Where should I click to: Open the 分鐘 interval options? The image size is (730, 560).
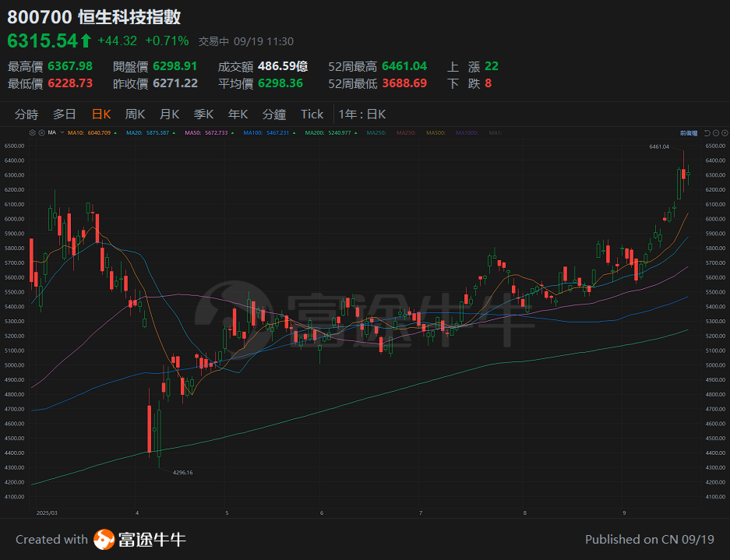tap(273, 114)
